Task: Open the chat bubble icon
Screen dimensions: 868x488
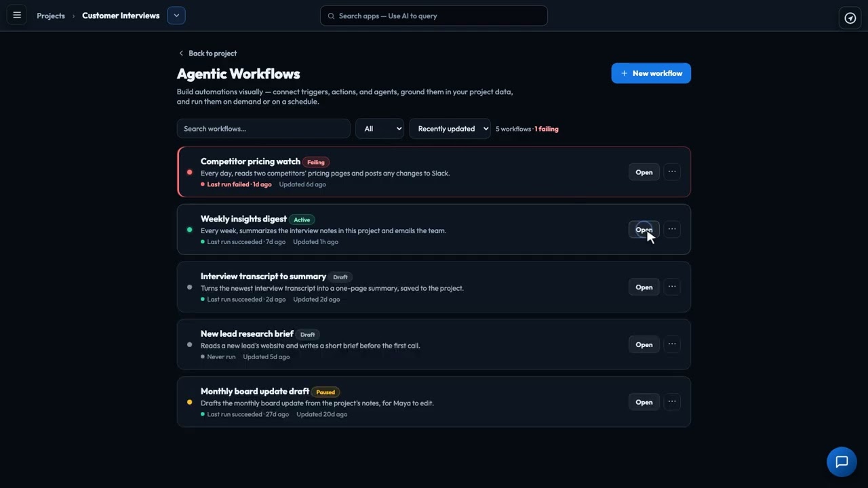Action: click(842, 462)
